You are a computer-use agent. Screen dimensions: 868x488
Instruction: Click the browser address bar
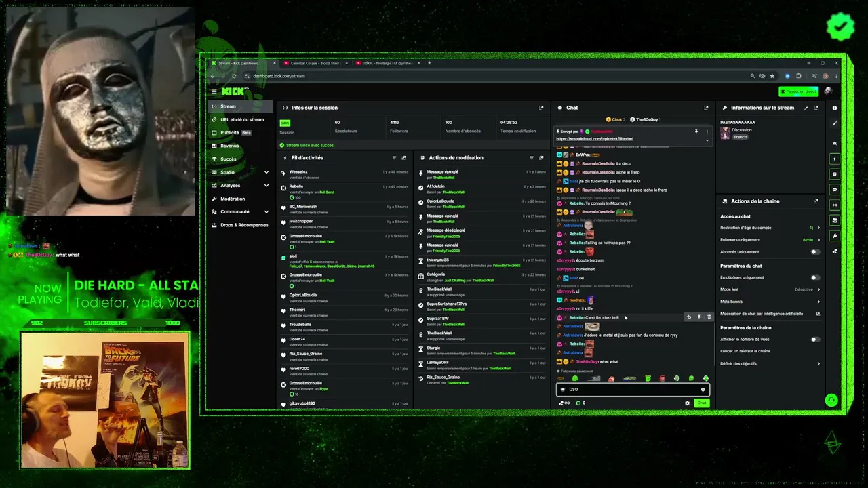click(495, 76)
